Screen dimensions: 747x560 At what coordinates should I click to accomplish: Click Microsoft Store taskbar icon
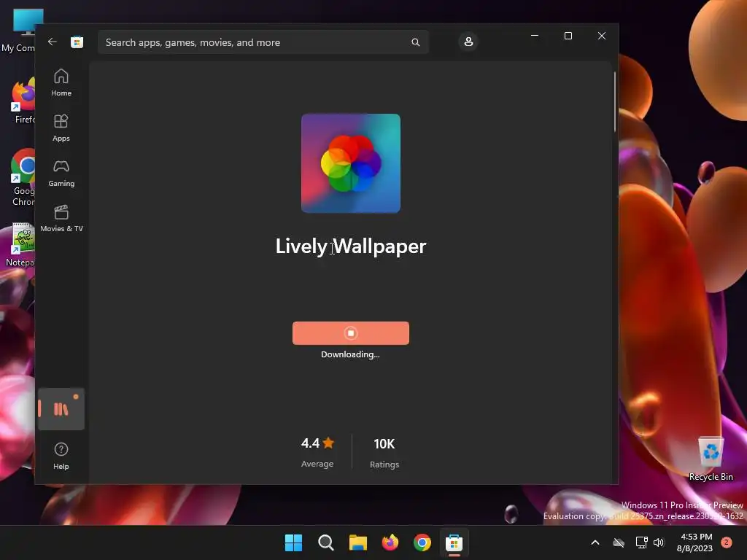454,542
